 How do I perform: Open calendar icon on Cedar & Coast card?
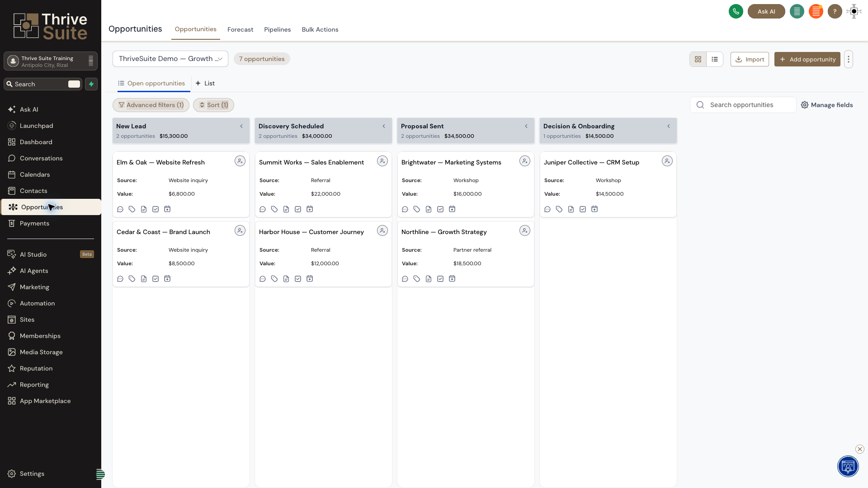click(x=167, y=279)
